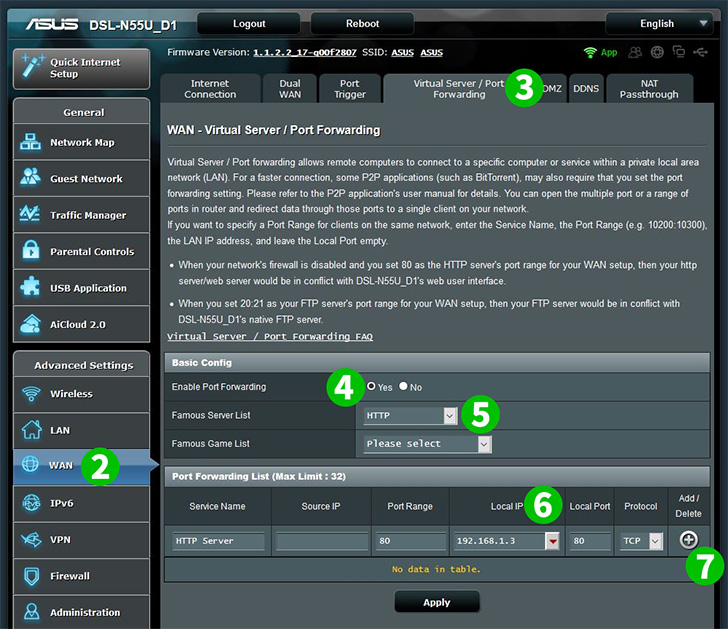
Task: Click the Logout button
Action: tap(249, 24)
